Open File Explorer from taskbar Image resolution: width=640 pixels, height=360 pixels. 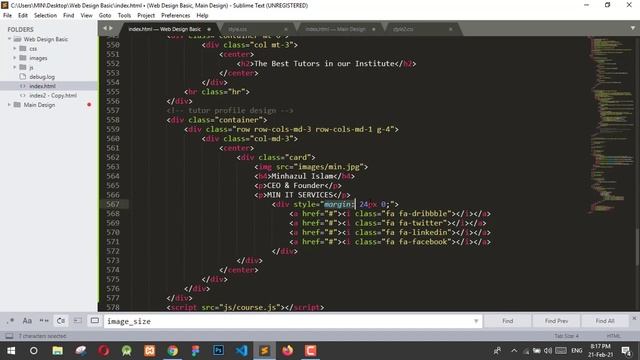[58, 351]
